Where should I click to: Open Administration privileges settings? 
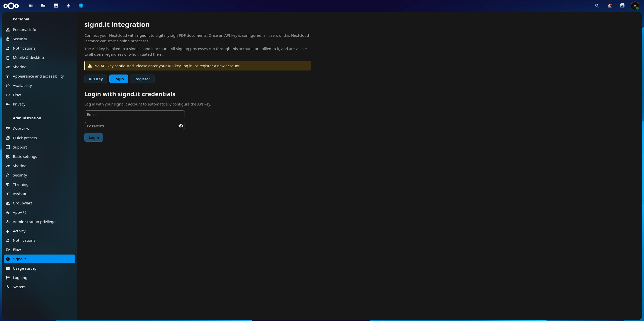pyautogui.click(x=35, y=222)
